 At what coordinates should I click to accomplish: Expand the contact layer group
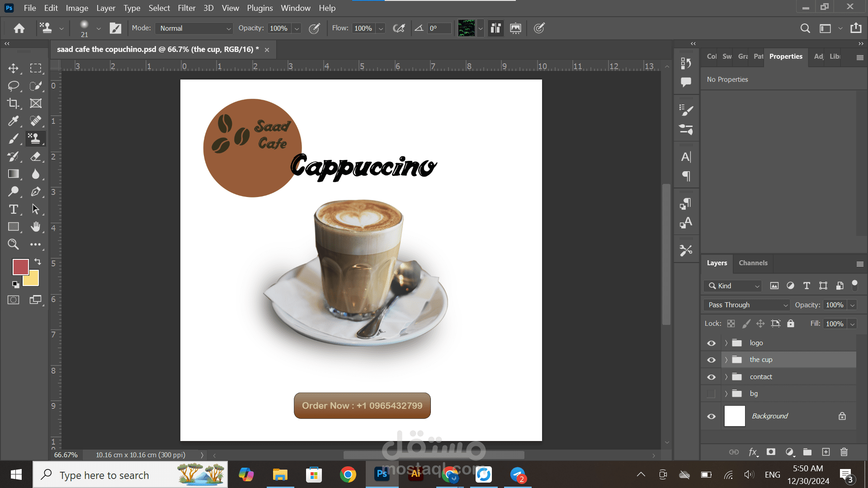pyautogui.click(x=726, y=377)
